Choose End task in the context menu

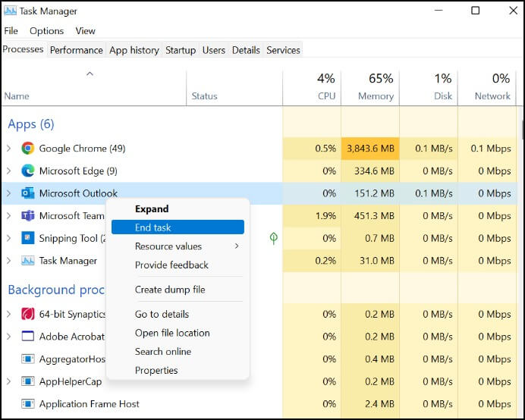pyautogui.click(x=178, y=227)
